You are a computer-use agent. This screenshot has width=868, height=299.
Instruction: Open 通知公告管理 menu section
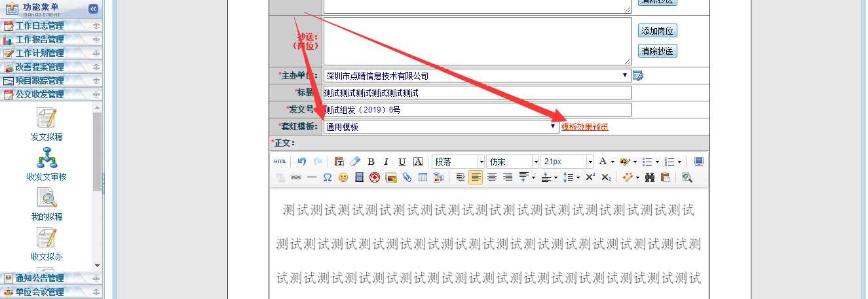coord(40,279)
